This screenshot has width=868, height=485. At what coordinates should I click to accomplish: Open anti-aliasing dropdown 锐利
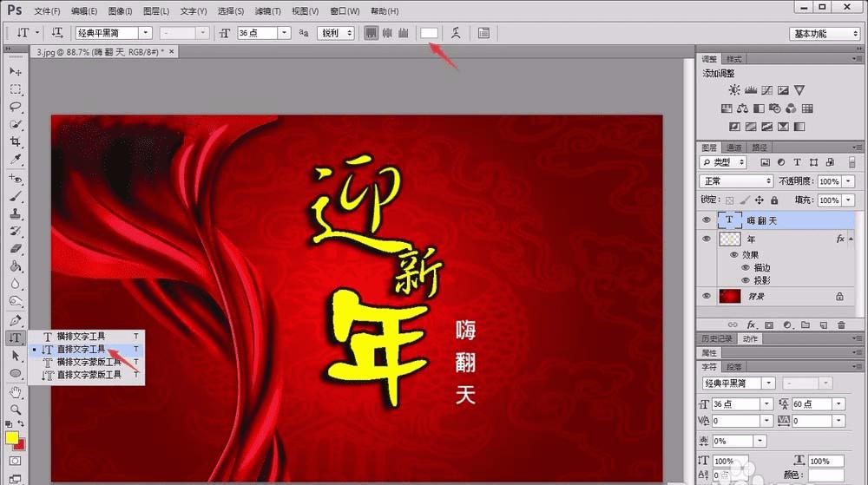click(335, 33)
